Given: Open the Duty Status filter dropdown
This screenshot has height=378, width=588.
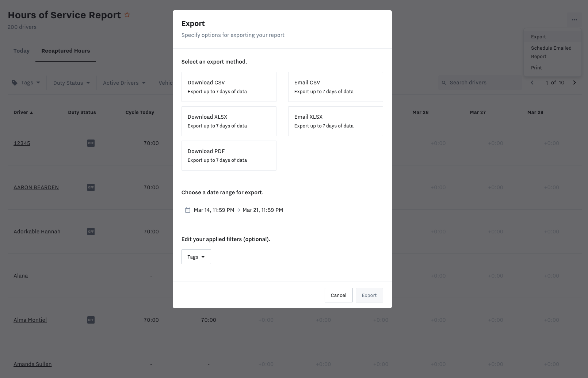Looking at the screenshot, I should [72, 83].
